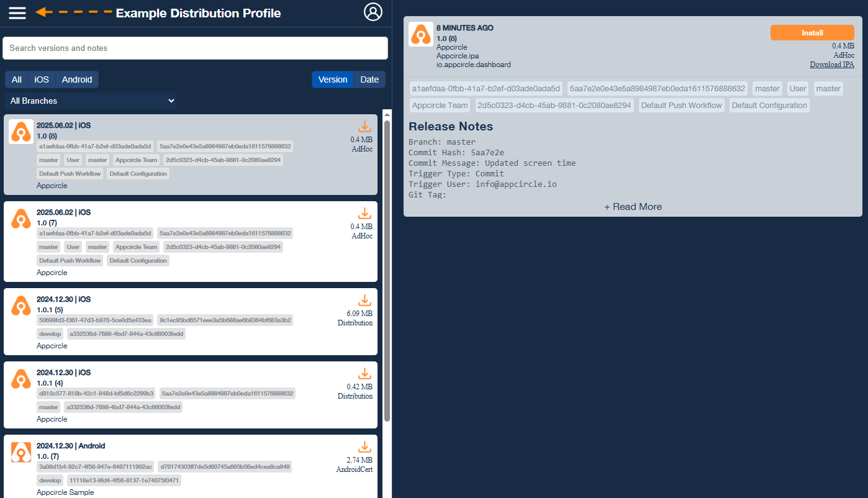Filter list to Android builds
Image resolution: width=868 pixels, height=498 pixels.
[77, 79]
